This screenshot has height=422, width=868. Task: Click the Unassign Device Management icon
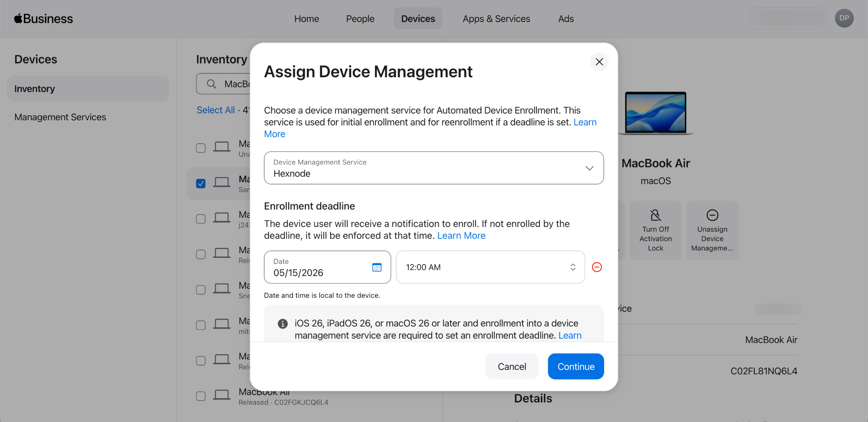pyautogui.click(x=712, y=215)
